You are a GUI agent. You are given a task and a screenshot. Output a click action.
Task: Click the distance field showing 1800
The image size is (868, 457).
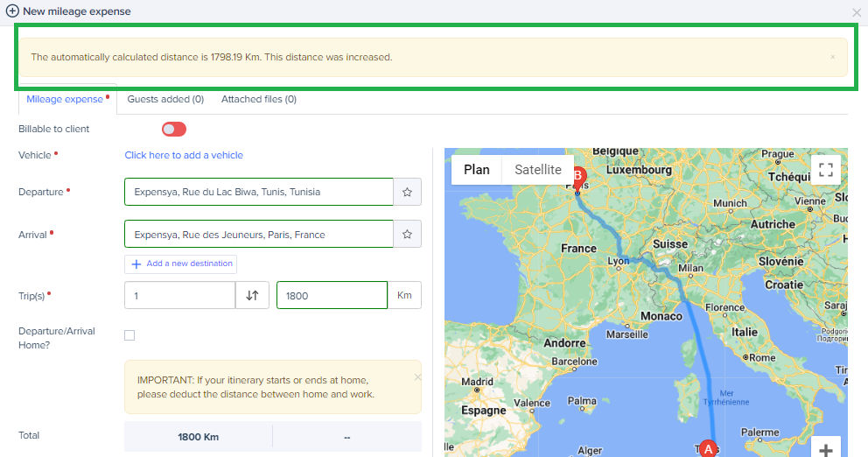click(332, 296)
